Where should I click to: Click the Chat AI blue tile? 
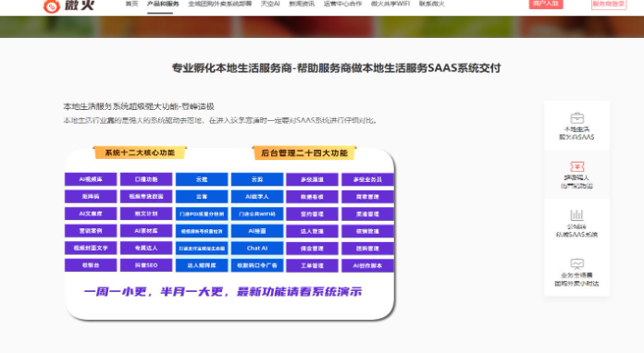tap(257, 248)
